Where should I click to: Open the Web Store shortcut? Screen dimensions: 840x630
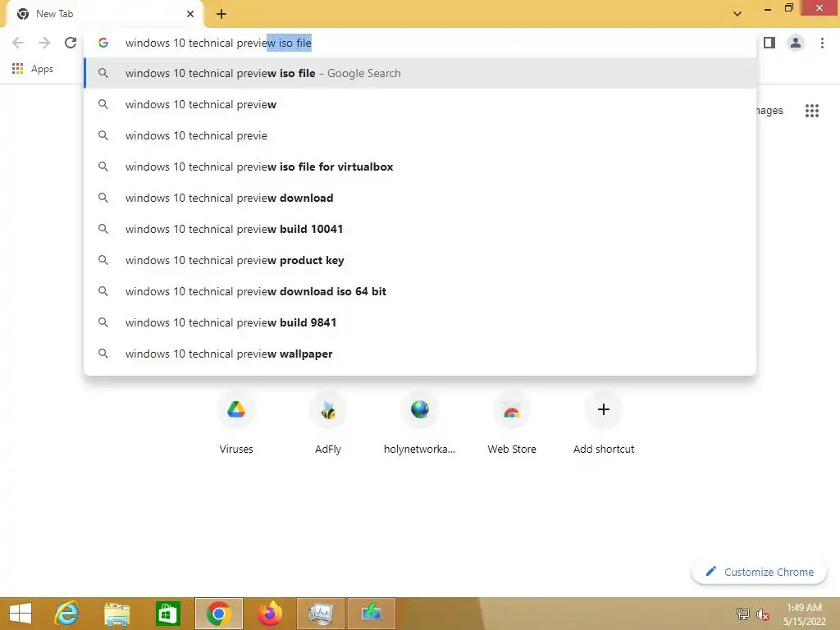coord(512,423)
